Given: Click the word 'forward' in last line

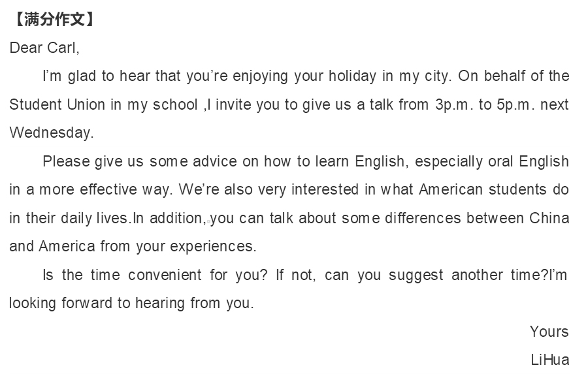Looking at the screenshot, I should point(87,303).
